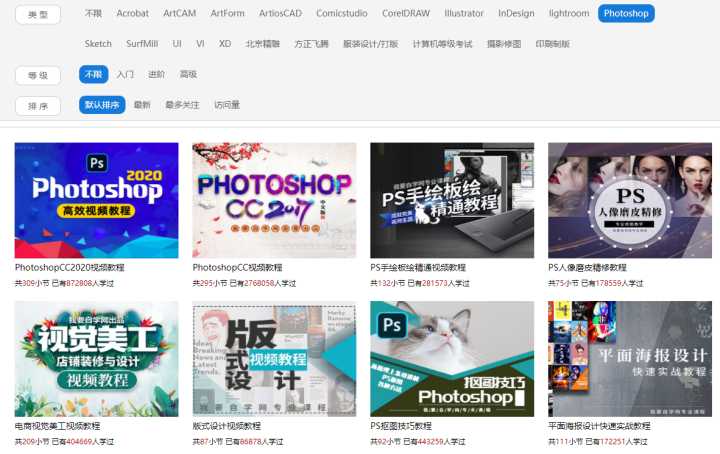
Task: Filter by 入门 level
Action: tap(125, 74)
